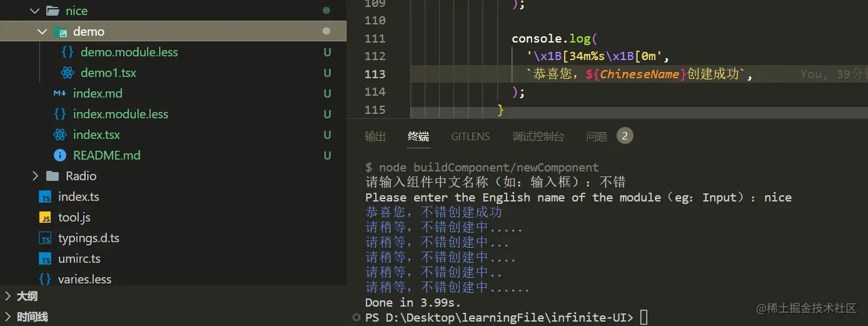The width and height of the screenshot is (868, 326).
Task: Switch to the 问题 problems tab
Action: [x=597, y=136]
